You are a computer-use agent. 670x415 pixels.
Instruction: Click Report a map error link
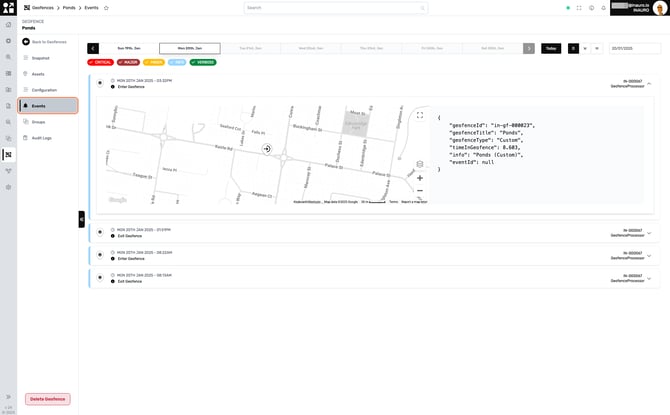414,202
